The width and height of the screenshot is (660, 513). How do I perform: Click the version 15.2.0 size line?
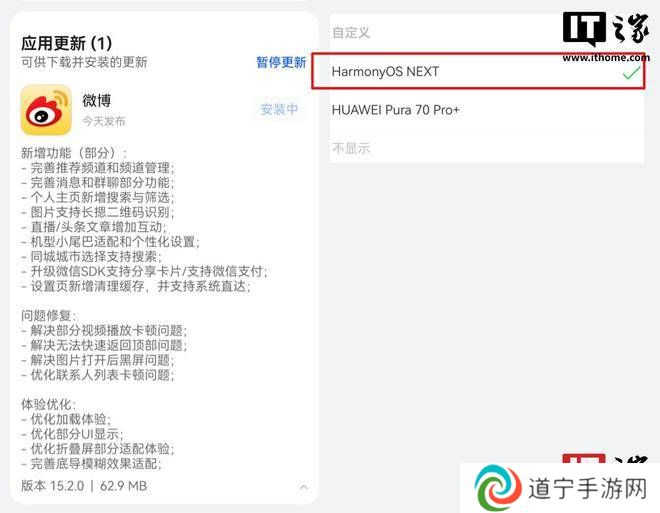84,486
